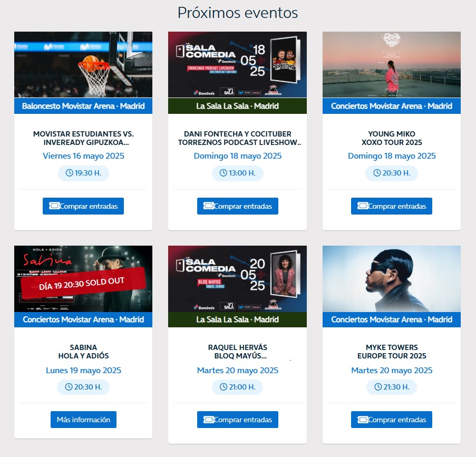Select La Sala label under Torreznos poster
This screenshot has height=457, width=476.
(x=237, y=106)
